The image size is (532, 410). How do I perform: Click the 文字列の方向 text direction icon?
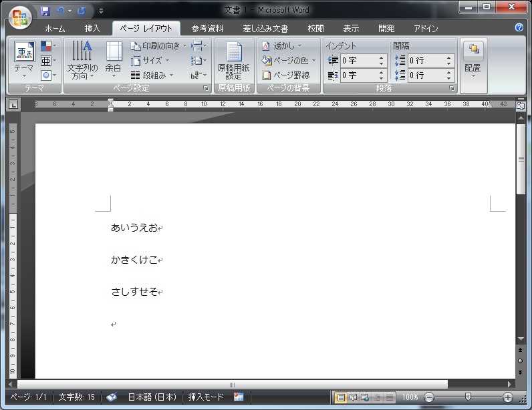(x=82, y=59)
